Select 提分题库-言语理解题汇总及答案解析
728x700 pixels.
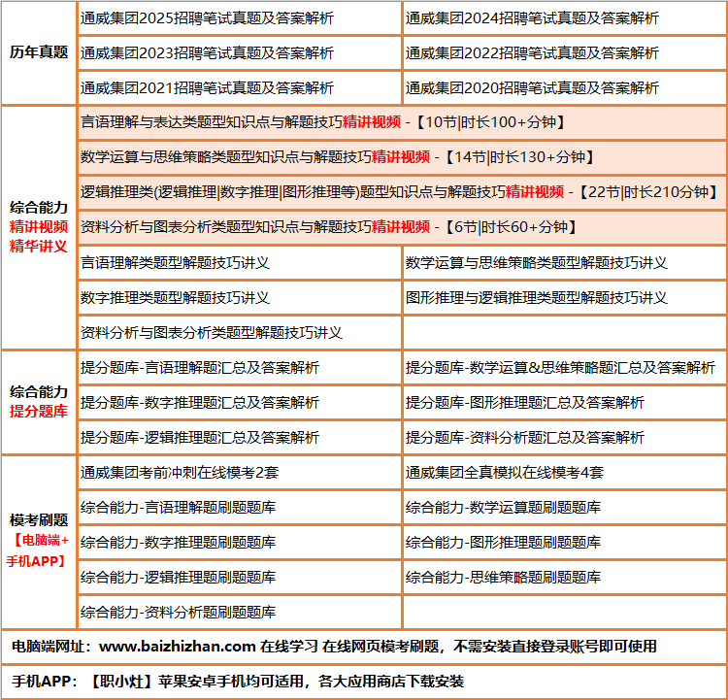(240, 367)
